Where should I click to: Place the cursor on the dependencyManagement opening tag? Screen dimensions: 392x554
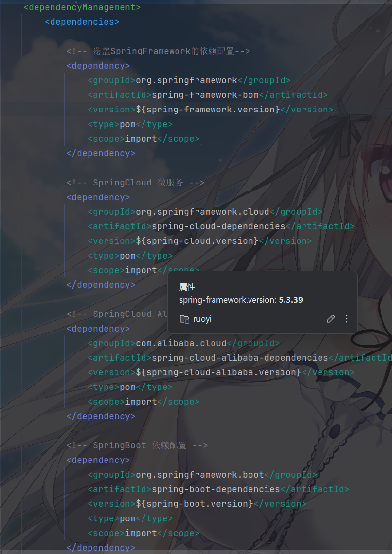click(x=82, y=7)
